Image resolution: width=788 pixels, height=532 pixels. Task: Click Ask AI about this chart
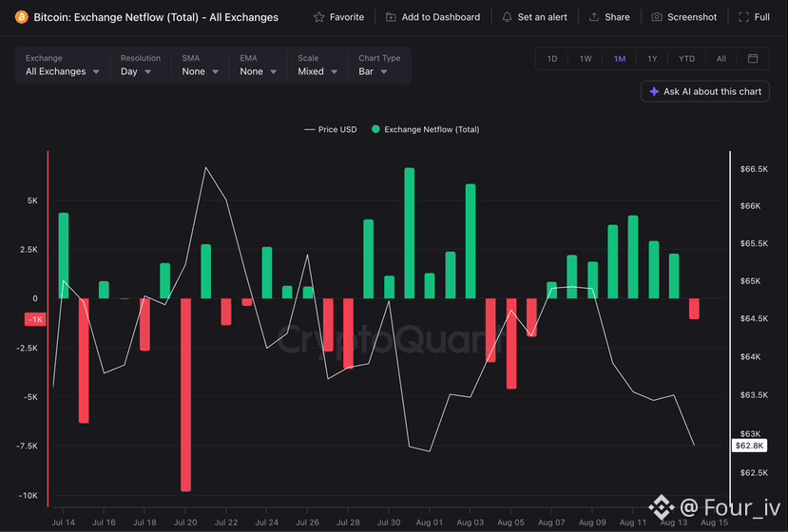point(705,91)
